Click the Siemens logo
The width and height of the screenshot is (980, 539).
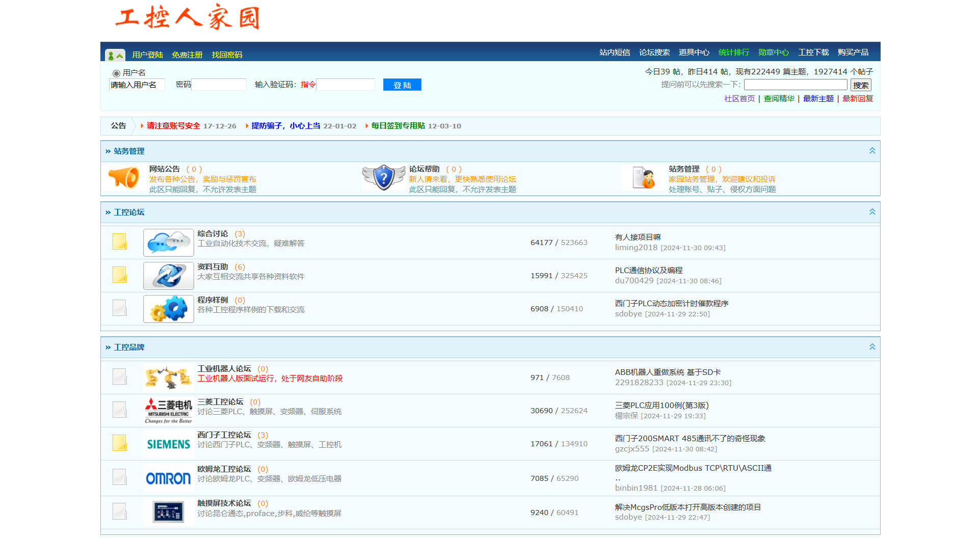pos(168,444)
